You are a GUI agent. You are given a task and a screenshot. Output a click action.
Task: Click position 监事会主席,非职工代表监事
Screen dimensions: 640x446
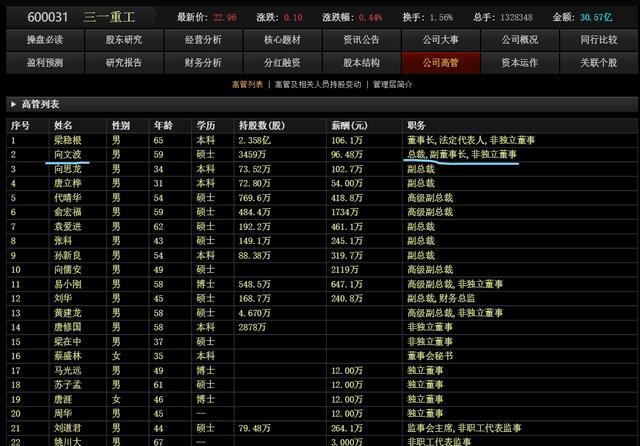coord(464,428)
